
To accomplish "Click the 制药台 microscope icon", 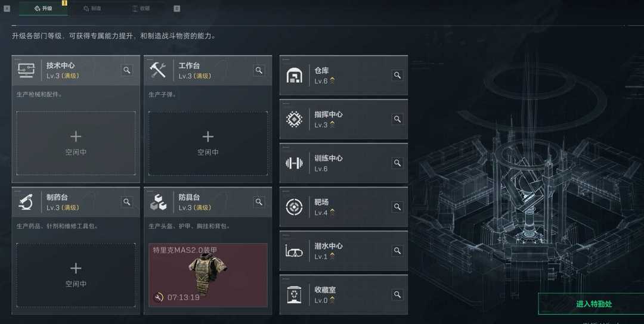I will (x=26, y=202).
